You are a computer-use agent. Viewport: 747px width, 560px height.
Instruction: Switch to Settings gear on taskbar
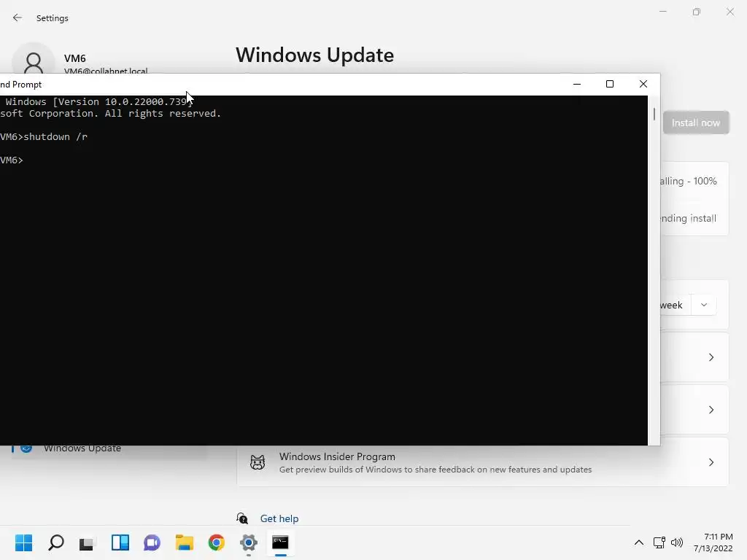point(249,542)
